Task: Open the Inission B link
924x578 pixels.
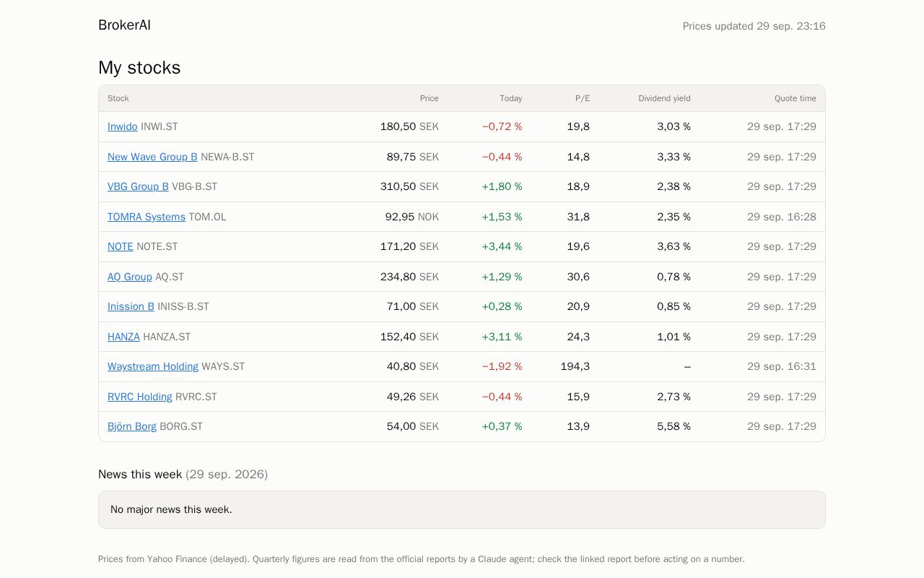Action: [x=131, y=306]
